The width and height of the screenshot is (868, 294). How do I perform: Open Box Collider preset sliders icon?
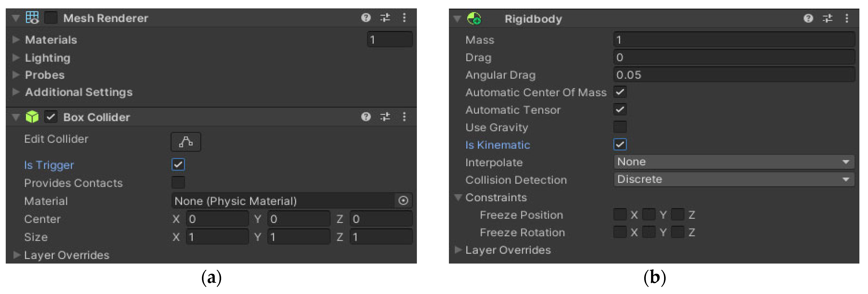(x=385, y=117)
